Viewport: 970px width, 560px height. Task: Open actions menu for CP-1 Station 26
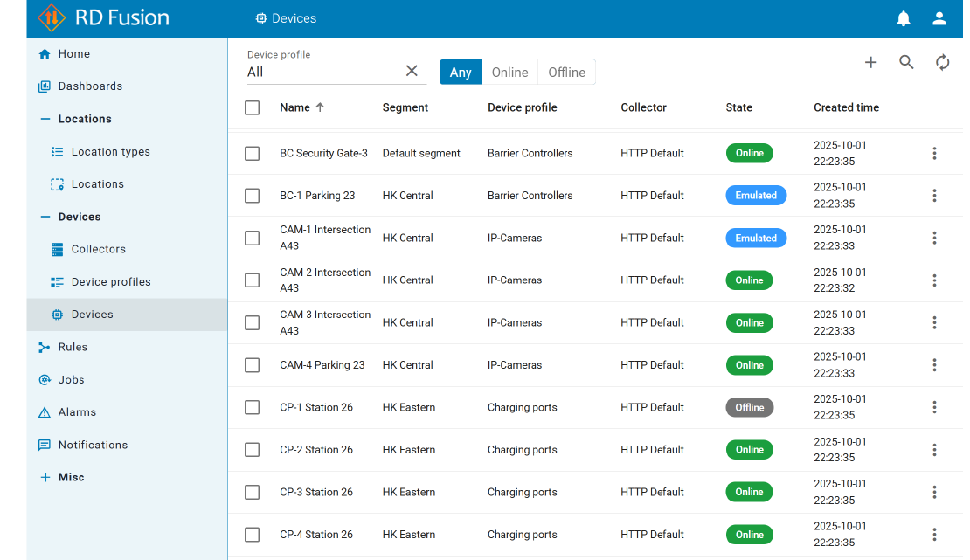[934, 407]
